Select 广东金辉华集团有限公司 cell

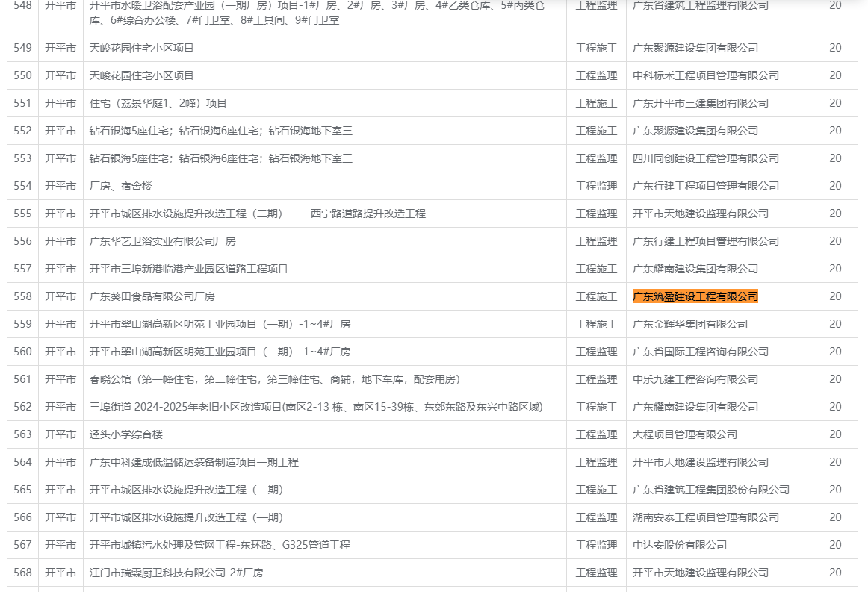coord(690,324)
